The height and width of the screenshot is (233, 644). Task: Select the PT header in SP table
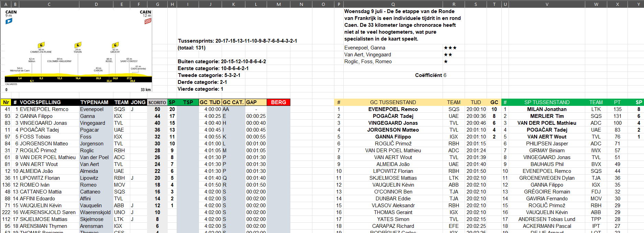click(617, 102)
